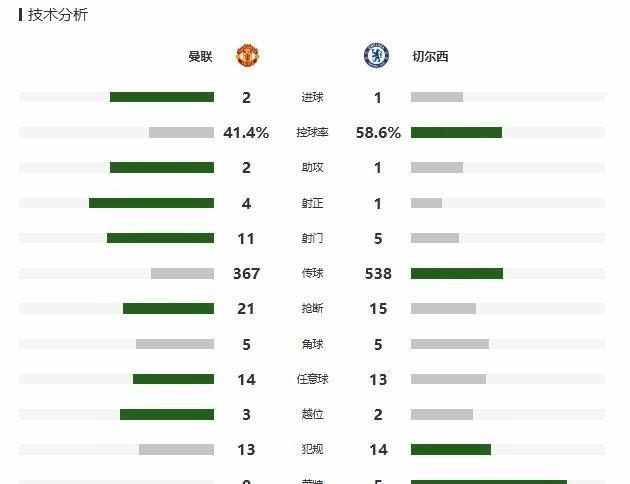Click the 射门 stat label
Viewport: 630px width, 484px height.
pos(312,238)
